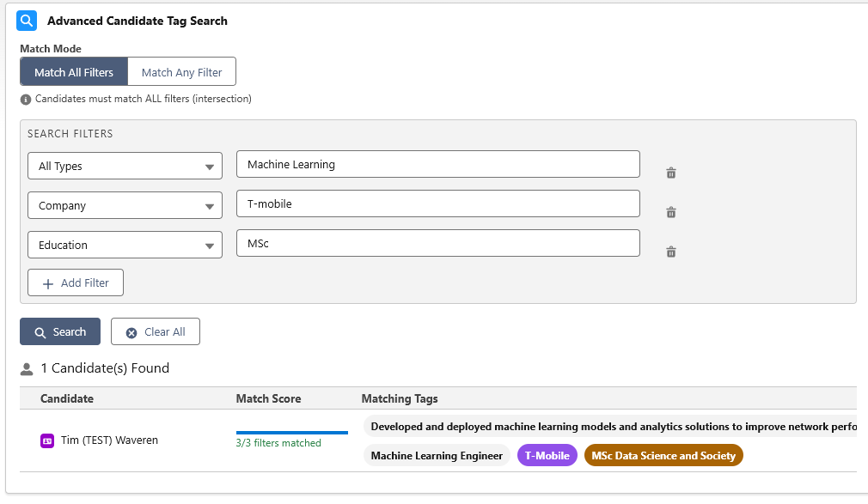
Task: Click inside the Machine Learning text field
Action: coord(438,163)
